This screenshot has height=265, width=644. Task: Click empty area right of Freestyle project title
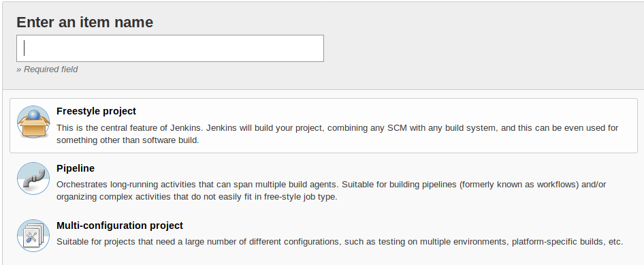(370, 111)
